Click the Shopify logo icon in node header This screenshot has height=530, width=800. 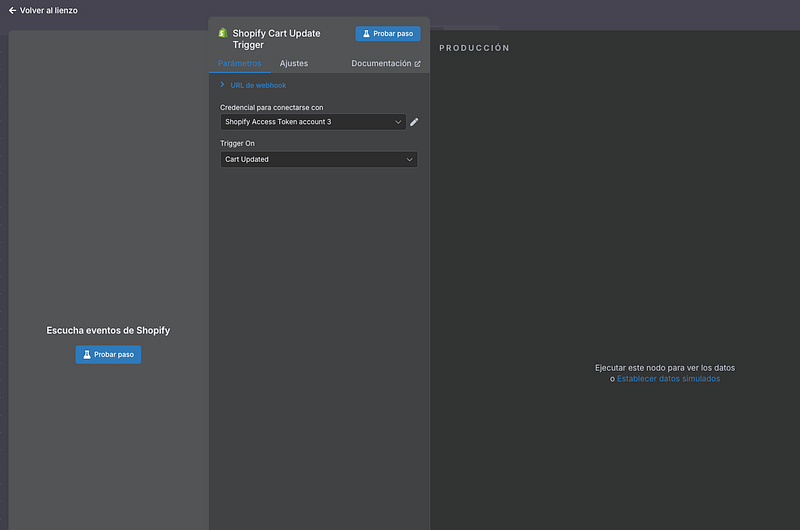(x=223, y=33)
